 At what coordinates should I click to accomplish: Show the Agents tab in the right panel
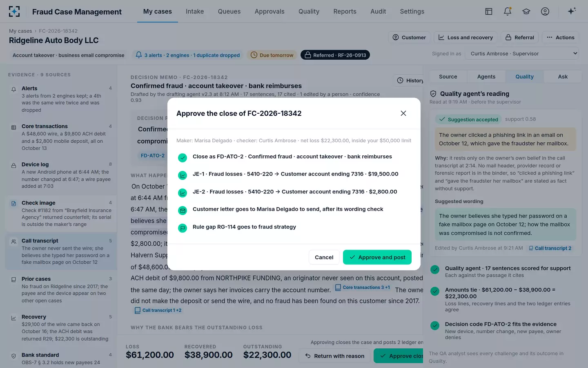[486, 76]
